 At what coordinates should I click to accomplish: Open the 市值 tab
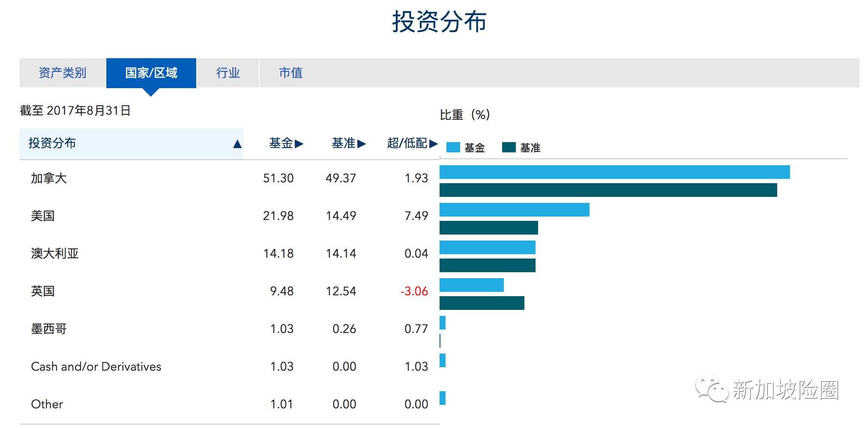(290, 73)
